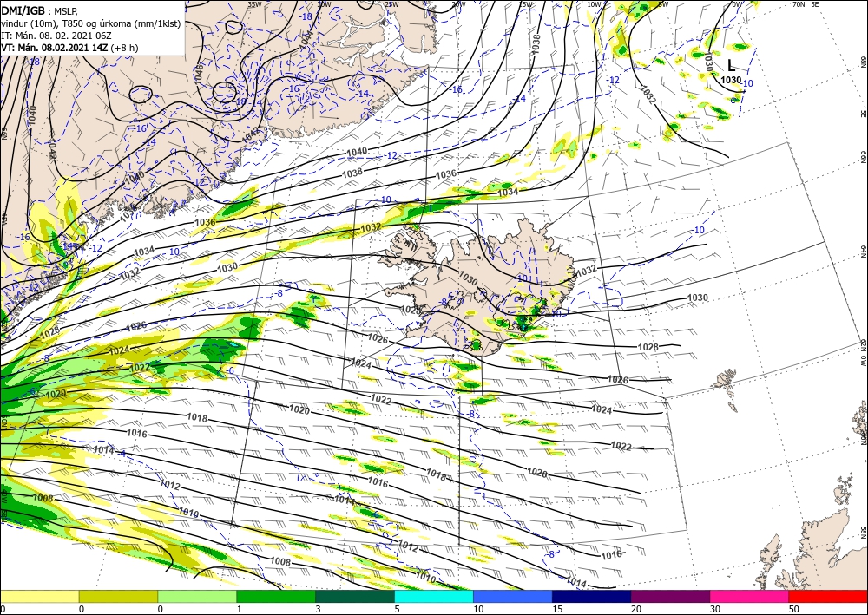Viewport: 868px width, 615px height.
Task: Click the 'DMI/IGB : MSLP,' title text
Action: coord(39,10)
